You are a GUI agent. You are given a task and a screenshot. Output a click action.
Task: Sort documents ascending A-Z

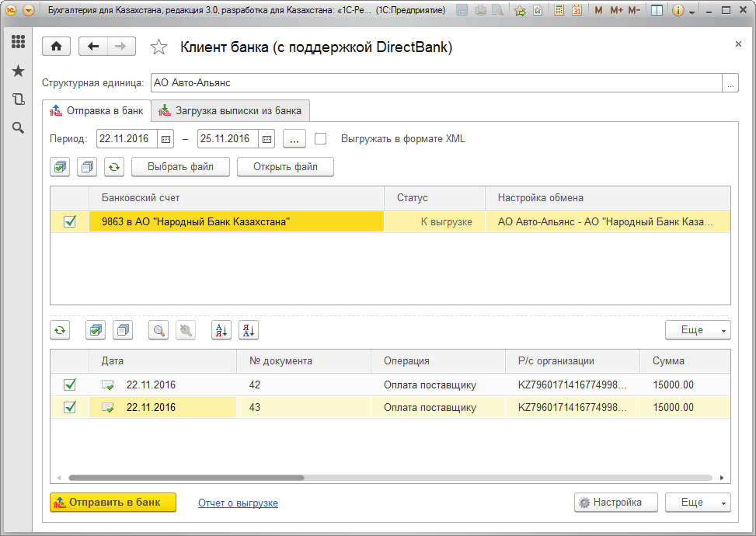tap(221, 330)
